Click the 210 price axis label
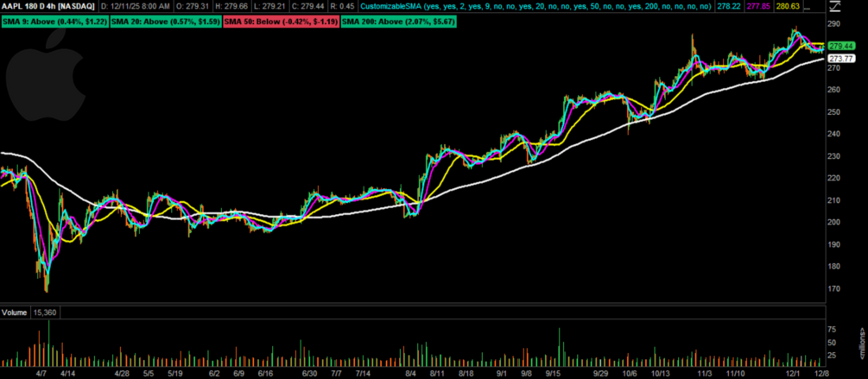Screen dimensions: 868x379 point(834,200)
